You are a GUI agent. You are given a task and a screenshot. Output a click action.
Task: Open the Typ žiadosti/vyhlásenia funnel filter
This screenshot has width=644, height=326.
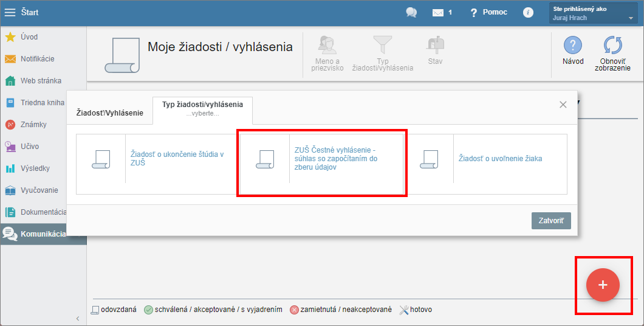382,54
